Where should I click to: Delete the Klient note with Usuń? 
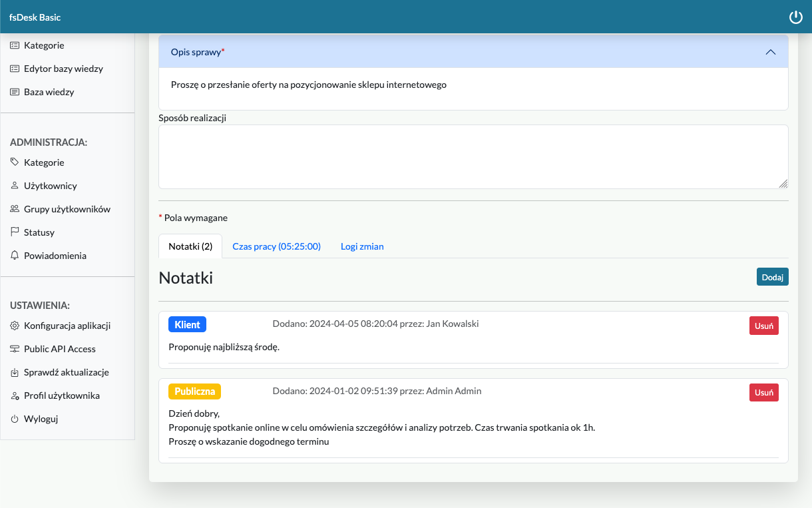click(763, 326)
